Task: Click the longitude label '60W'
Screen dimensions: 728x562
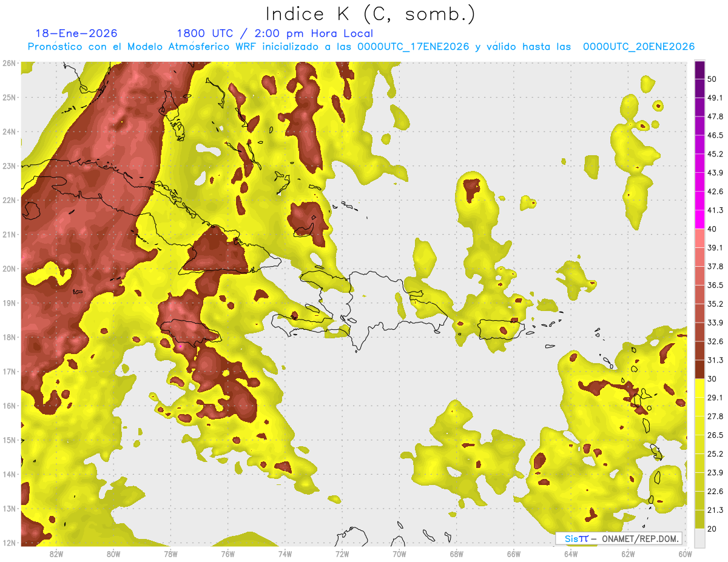Action: (685, 554)
